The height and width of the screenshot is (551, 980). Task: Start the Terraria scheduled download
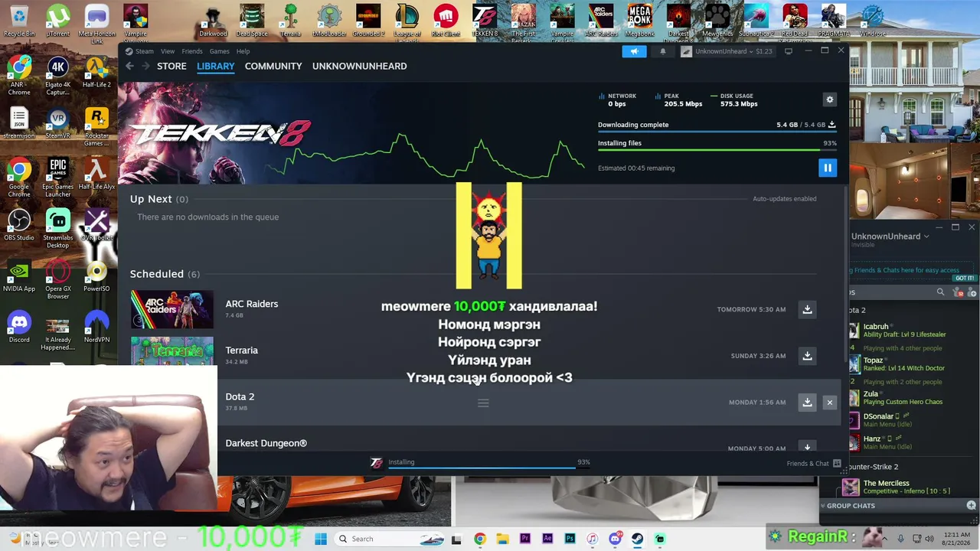tap(807, 356)
